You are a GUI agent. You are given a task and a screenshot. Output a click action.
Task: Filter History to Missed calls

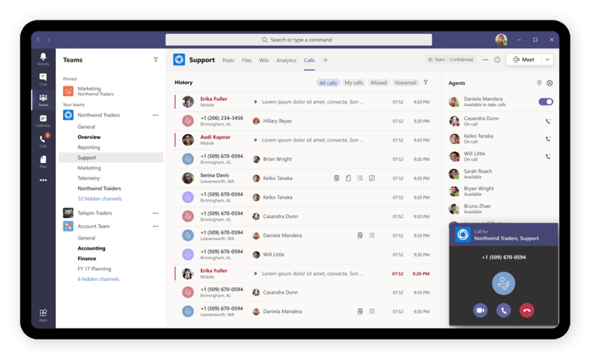click(379, 82)
